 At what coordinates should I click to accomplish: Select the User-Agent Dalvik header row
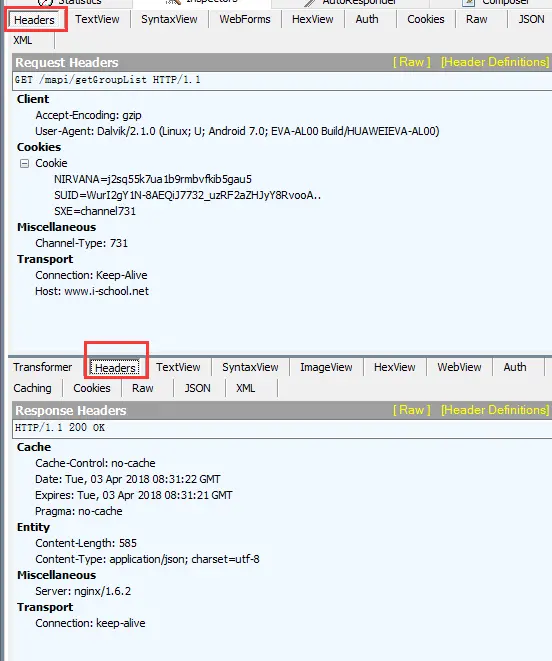[237, 131]
